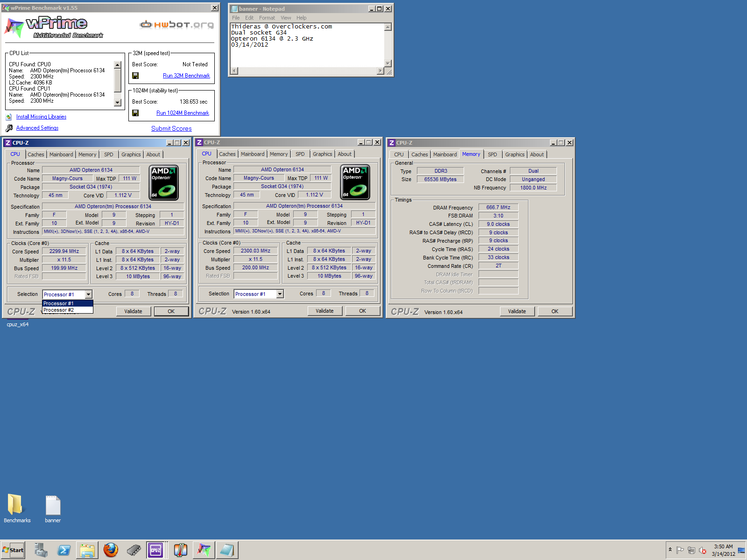
Task: Select the 138.653 sec best score
Action: pos(194,102)
